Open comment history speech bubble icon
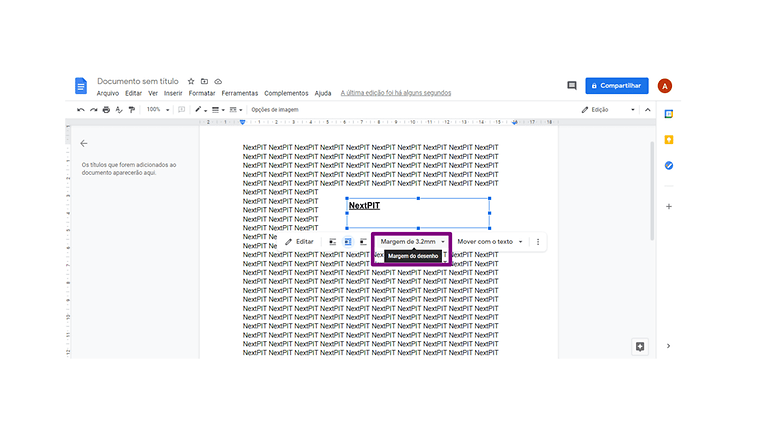 pyautogui.click(x=572, y=86)
